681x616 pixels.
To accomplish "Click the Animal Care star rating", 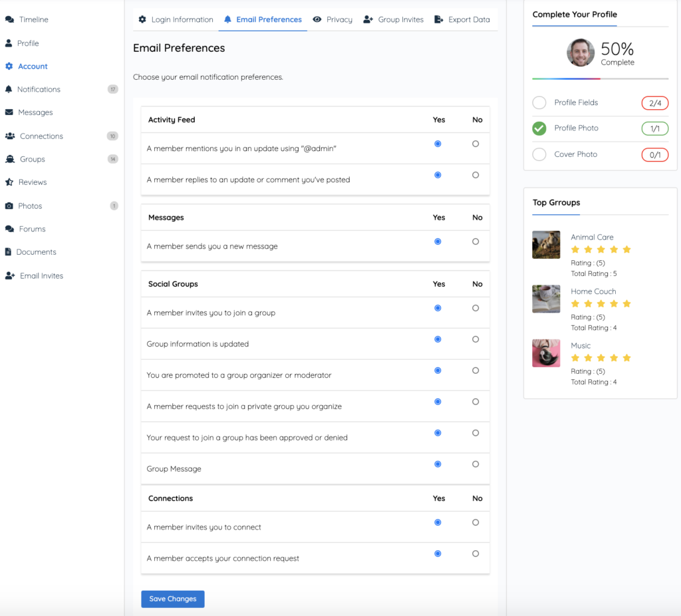I will click(x=601, y=249).
